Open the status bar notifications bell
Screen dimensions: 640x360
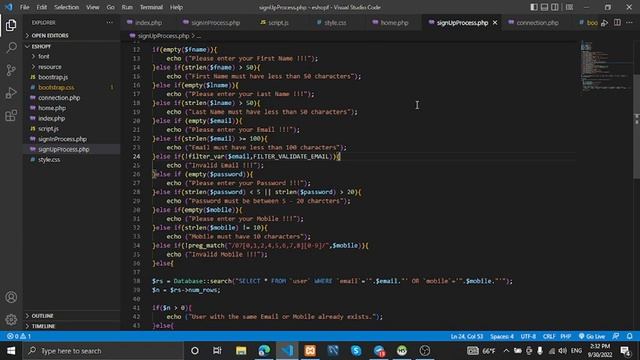629,336
